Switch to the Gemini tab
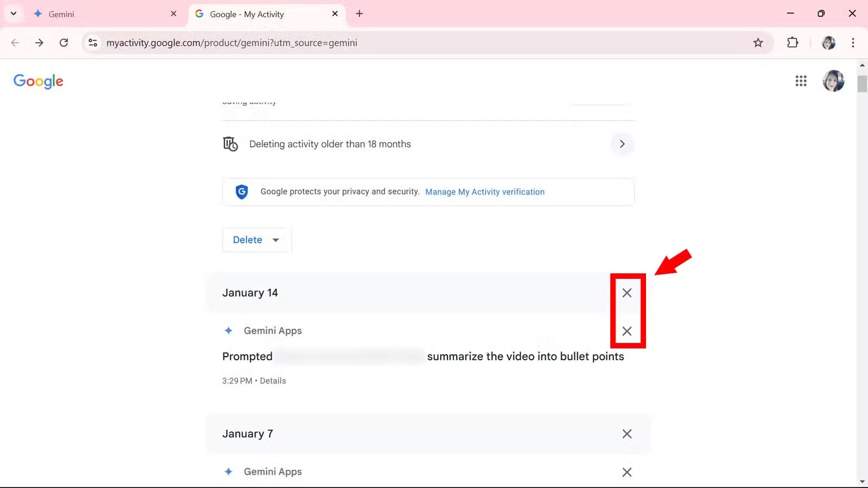 (105, 14)
